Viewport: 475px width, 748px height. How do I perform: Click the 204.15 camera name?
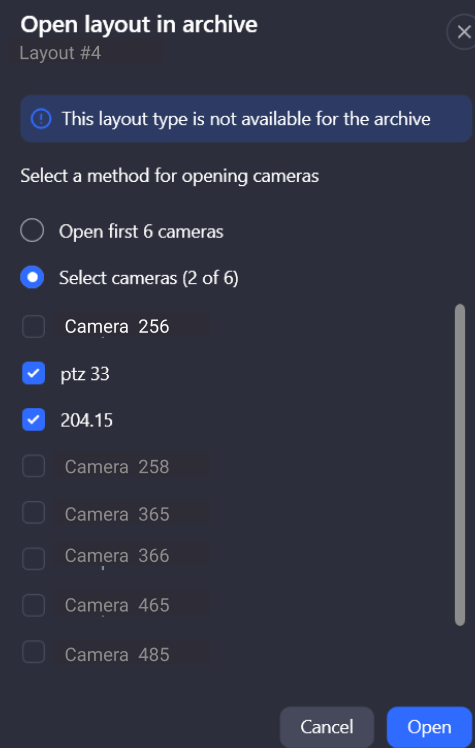[x=86, y=420]
